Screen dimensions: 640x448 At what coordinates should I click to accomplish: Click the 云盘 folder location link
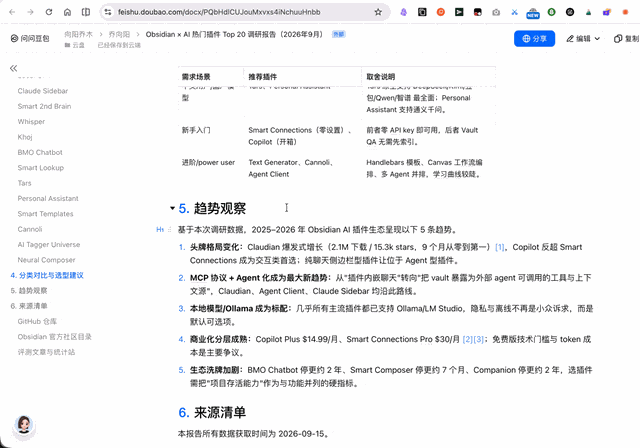(x=74, y=45)
